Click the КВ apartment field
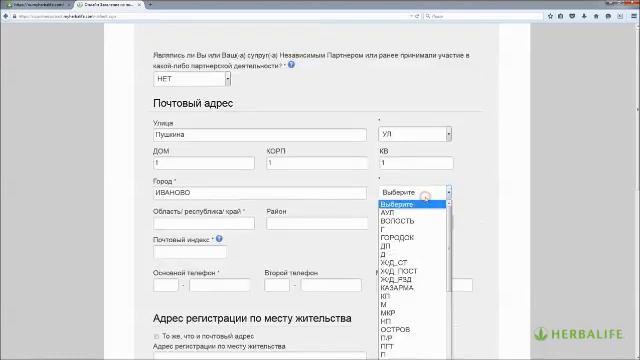Viewport: 640px width, 360px height. 416,163
